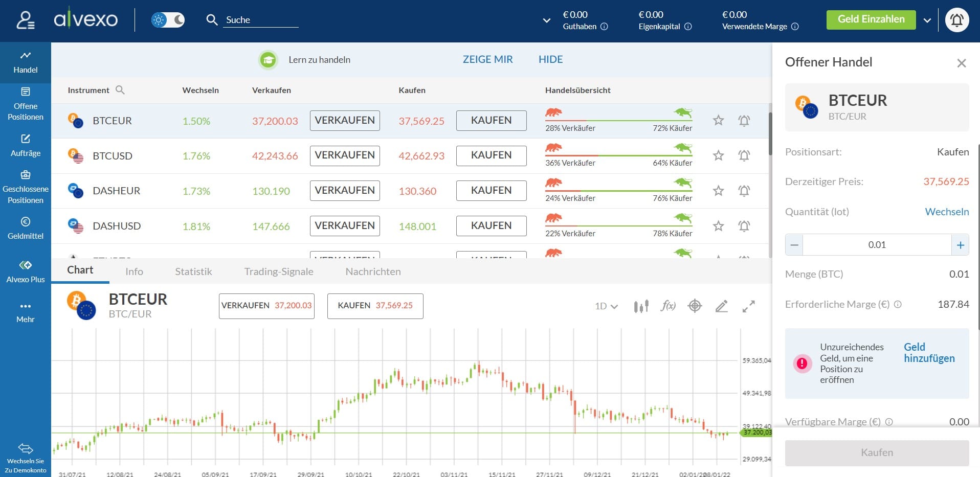Select the Statistik tab
Viewport: 980px width, 477px height.
click(193, 271)
